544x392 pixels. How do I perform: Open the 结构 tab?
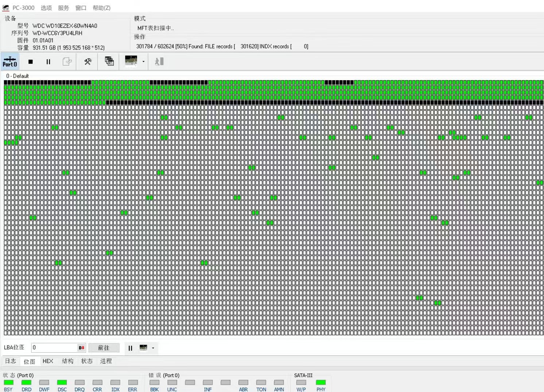(x=67, y=361)
